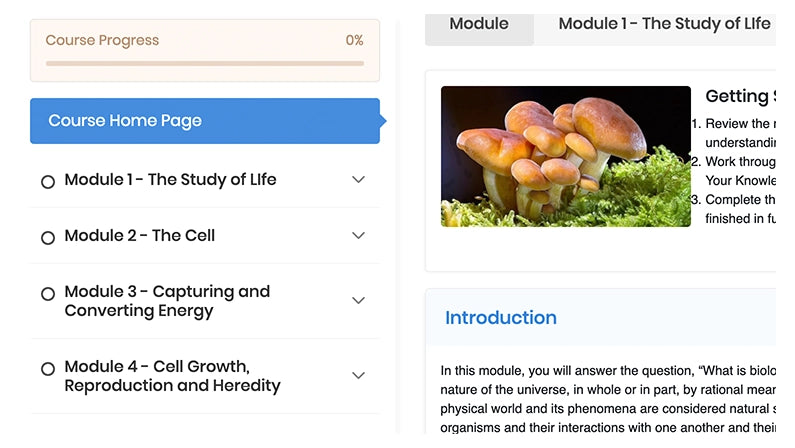Open Module 1 - The Study of Life in sidebar

point(170,180)
